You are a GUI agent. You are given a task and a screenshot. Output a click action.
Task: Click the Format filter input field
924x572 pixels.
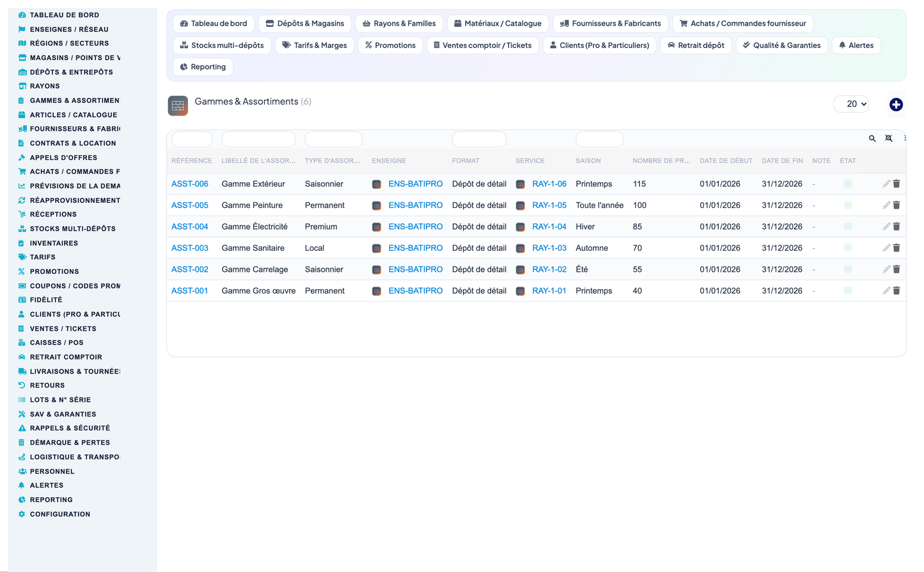click(479, 139)
